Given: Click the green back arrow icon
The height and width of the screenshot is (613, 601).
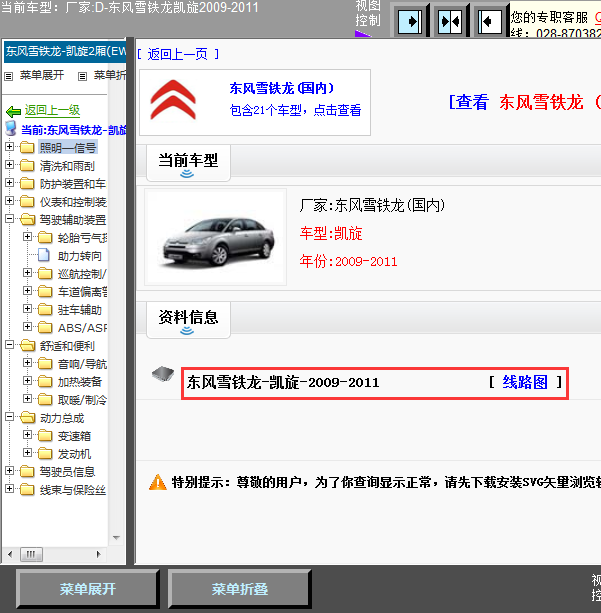Looking at the screenshot, I should [14, 111].
